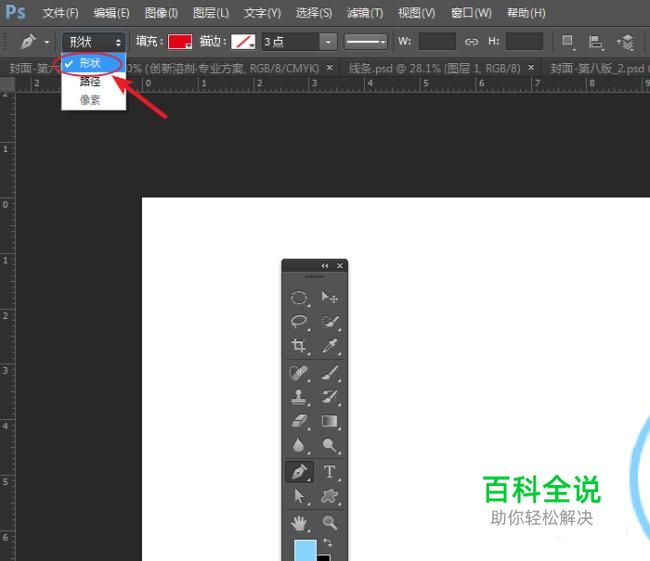Image resolution: width=650 pixels, height=561 pixels.
Task: Open the stroke width 3点 dropdown
Action: [328, 42]
